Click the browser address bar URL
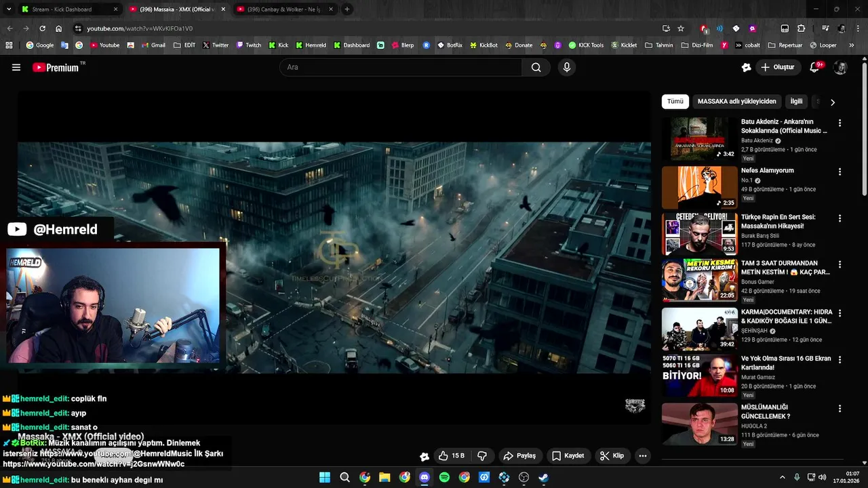 click(x=140, y=28)
